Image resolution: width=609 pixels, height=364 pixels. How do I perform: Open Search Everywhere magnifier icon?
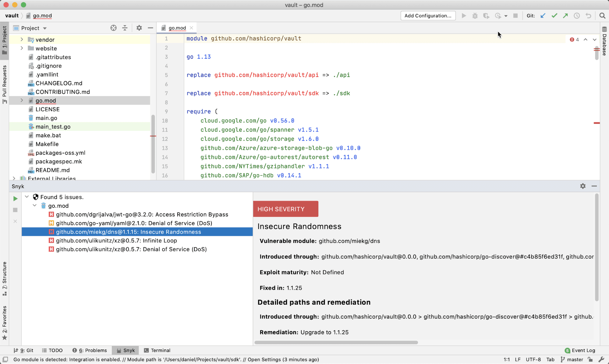pos(602,16)
